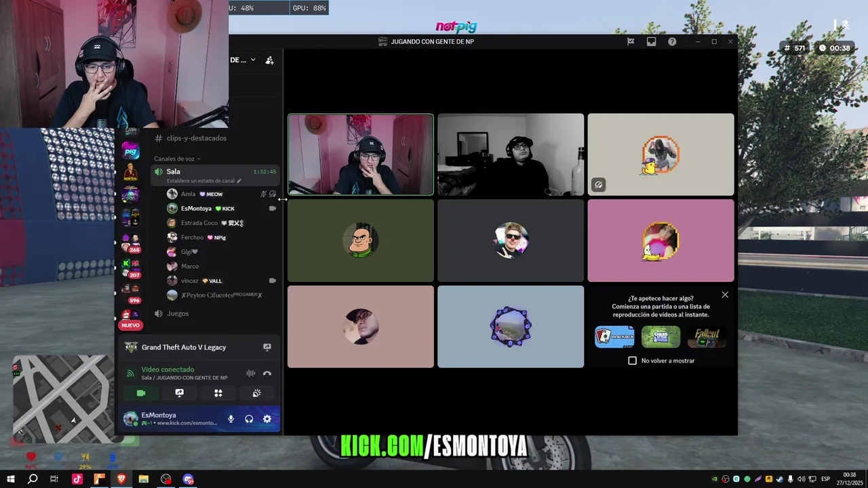Open Brave browser from the taskbar
868x488 pixels.
click(121, 479)
